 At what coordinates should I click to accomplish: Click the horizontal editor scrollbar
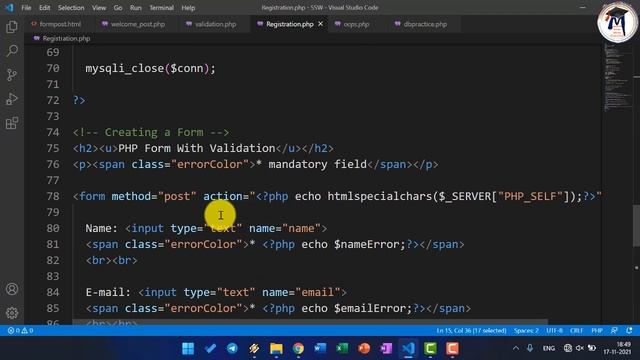click(x=310, y=322)
